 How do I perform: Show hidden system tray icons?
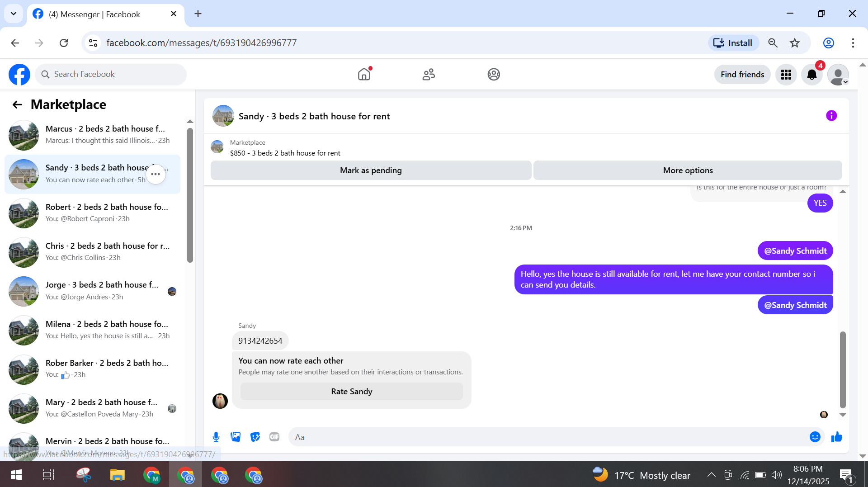pyautogui.click(x=711, y=475)
